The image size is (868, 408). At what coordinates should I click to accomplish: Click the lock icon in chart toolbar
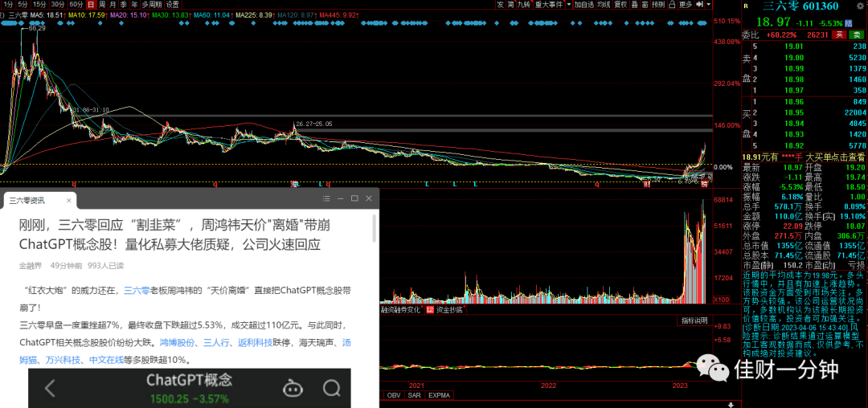673,4
